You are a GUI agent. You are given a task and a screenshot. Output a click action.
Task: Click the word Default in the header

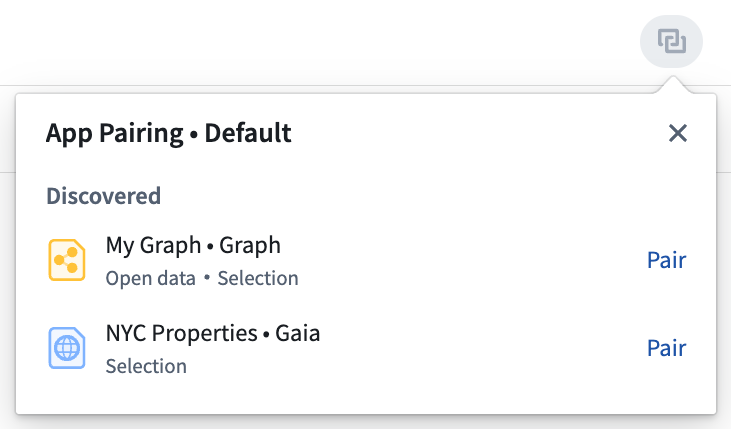pyautogui.click(x=248, y=133)
